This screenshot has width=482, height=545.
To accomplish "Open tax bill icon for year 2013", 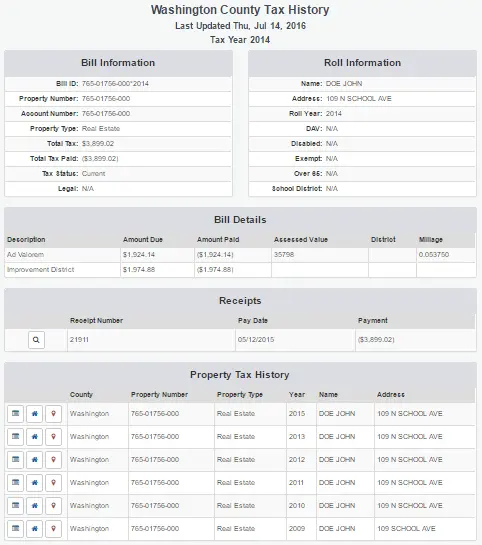I will click(15, 437).
